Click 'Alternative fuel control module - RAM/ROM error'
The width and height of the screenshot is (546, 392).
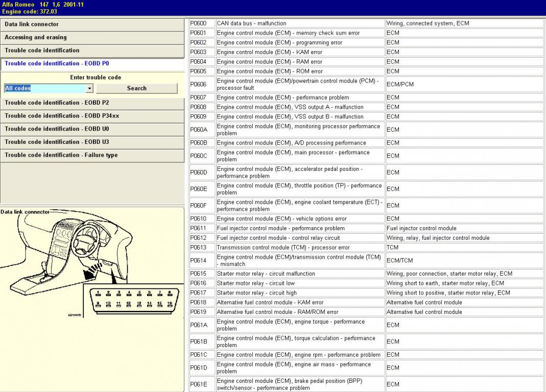300,312
